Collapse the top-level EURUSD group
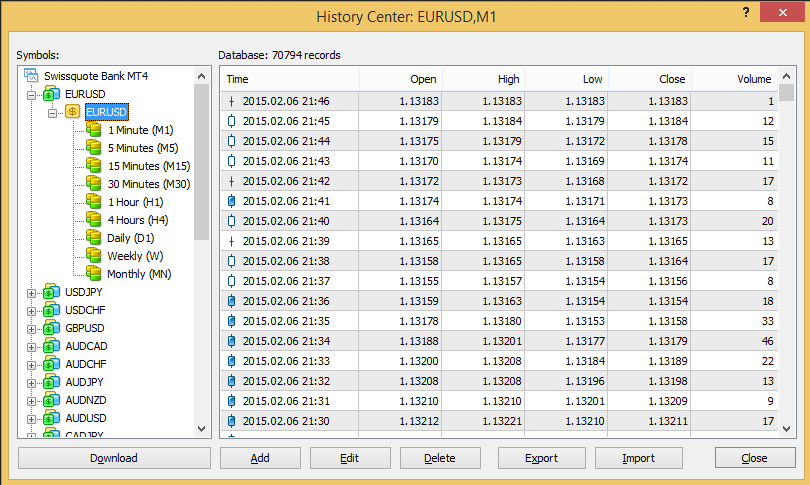This screenshot has width=810, height=485. [32, 95]
